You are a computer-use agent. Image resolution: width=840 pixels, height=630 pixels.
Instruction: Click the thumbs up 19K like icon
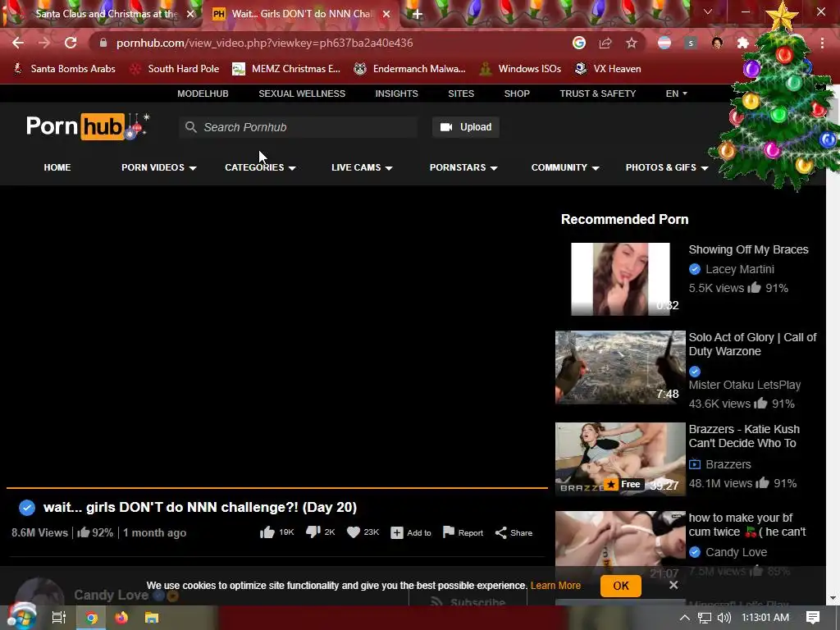point(267,532)
